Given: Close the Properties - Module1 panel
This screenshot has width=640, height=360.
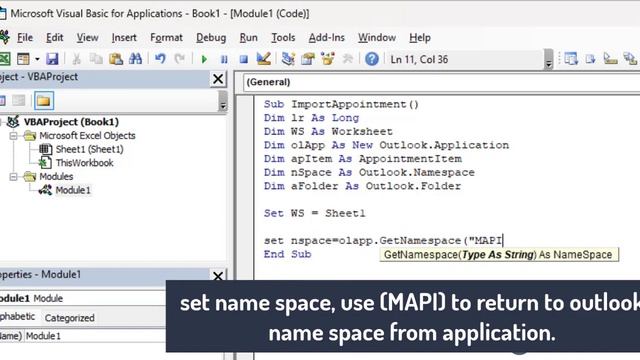Looking at the screenshot, I should click(x=218, y=276).
